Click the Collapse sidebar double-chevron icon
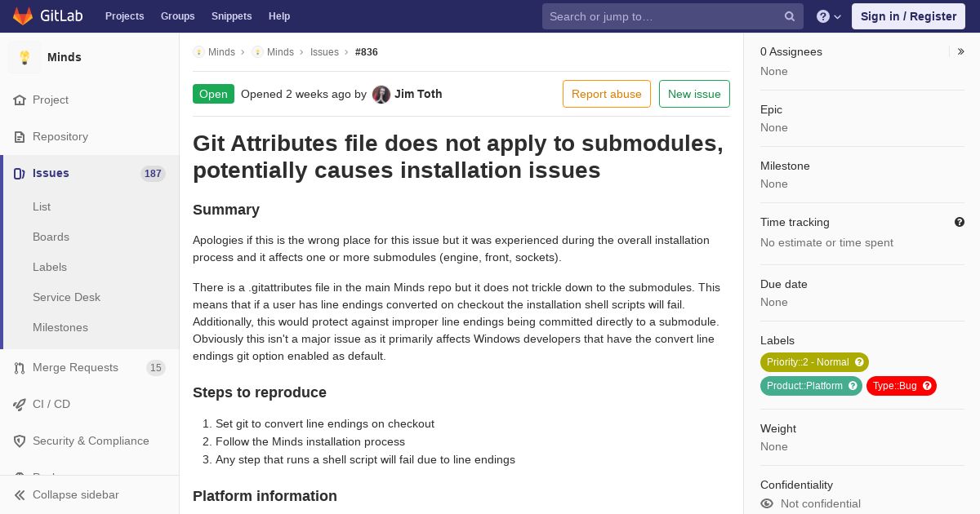The width and height of the screenshot is (980, 514). coord(20,495)
